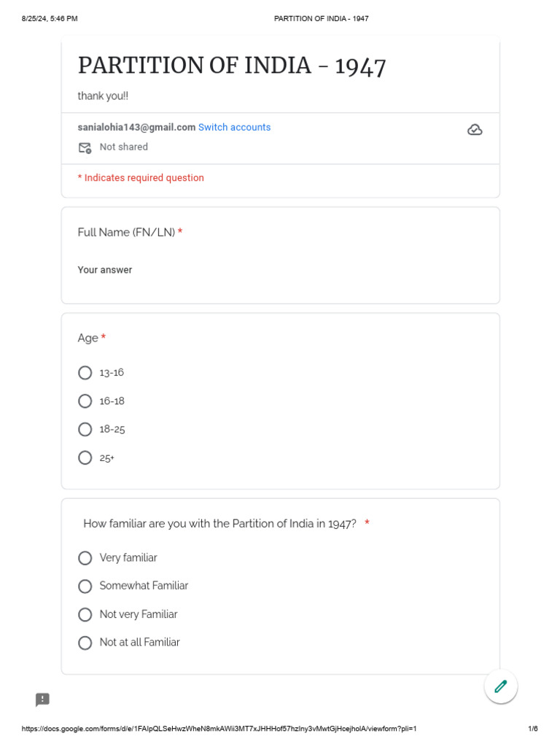Choose the 18-25 age radio button
Screen dimensions: 560x747
click(x=85, y=430)
